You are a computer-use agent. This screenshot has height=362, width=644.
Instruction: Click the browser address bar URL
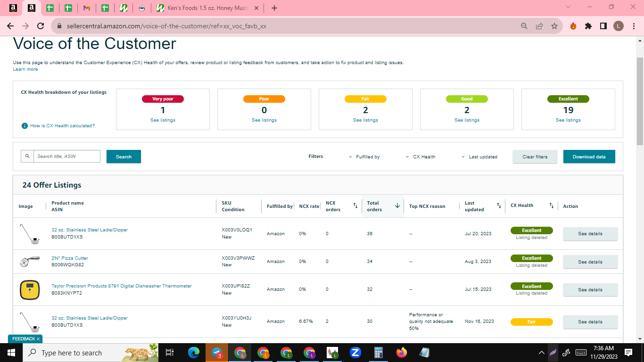(166, 26)
